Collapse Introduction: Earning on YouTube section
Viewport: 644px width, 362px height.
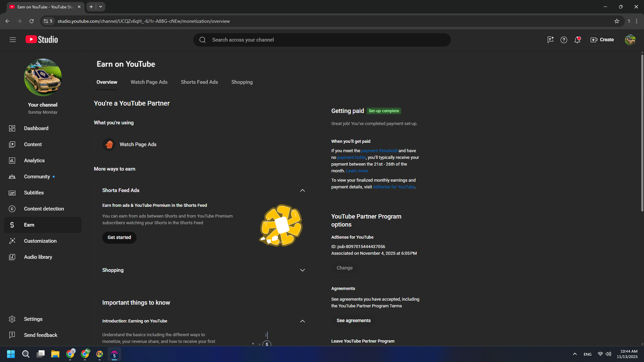coord(302,321)
